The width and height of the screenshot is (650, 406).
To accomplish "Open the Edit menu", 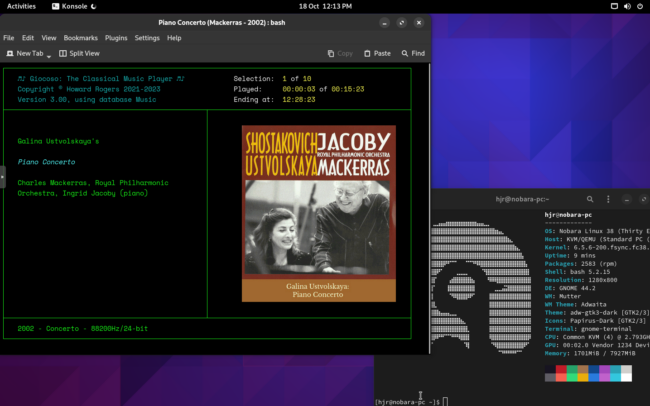I will point(28,38).
